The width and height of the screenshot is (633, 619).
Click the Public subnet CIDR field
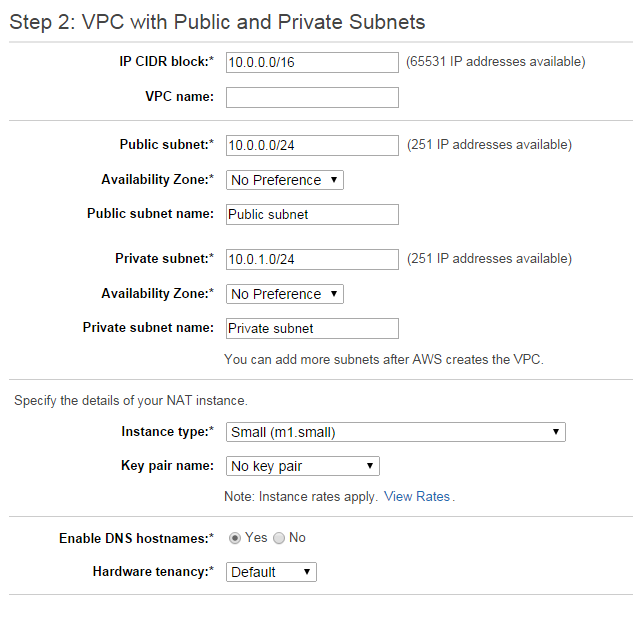click(312, 145)
